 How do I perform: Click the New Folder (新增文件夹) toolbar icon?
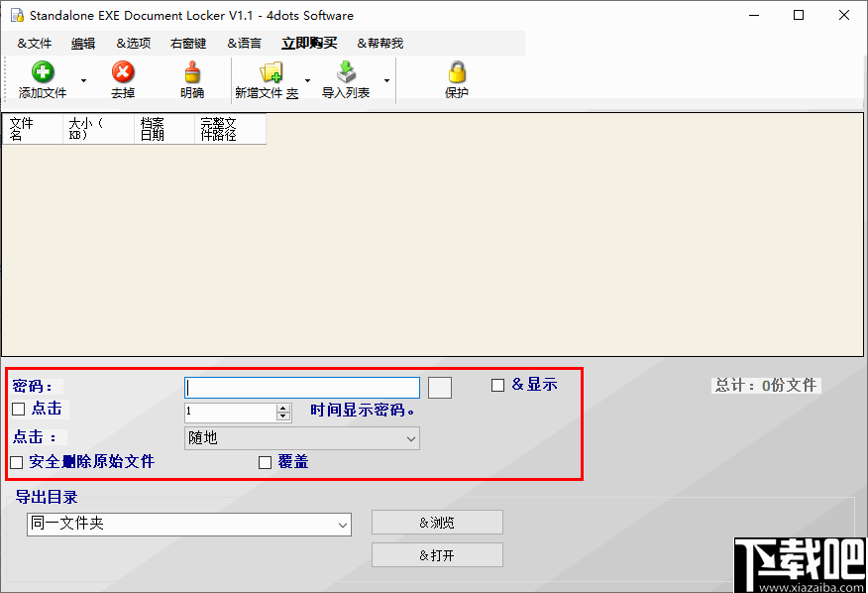pyautogui.click(x=270, y=71)
